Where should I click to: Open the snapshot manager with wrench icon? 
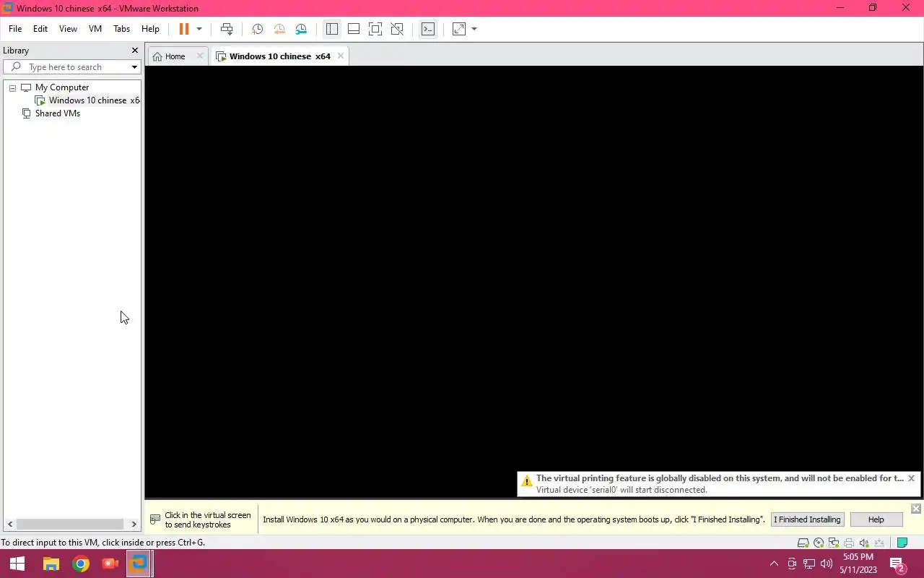(301, 29)
